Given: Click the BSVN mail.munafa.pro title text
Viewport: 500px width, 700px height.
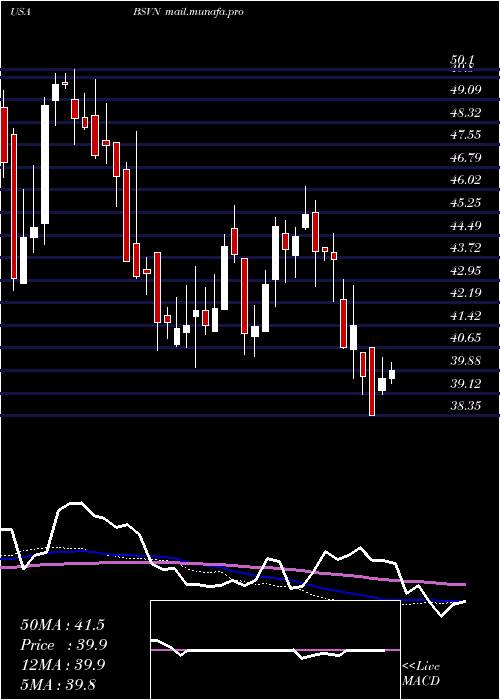Looking at the screenshot, I should 188,12.
